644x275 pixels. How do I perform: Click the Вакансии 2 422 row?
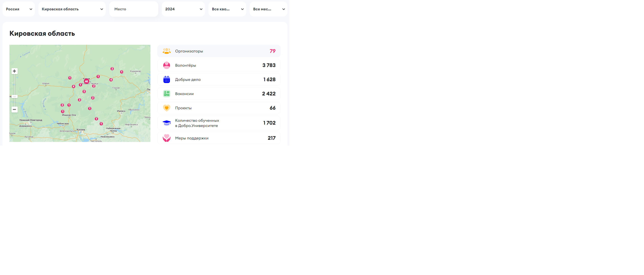point(219,94)
